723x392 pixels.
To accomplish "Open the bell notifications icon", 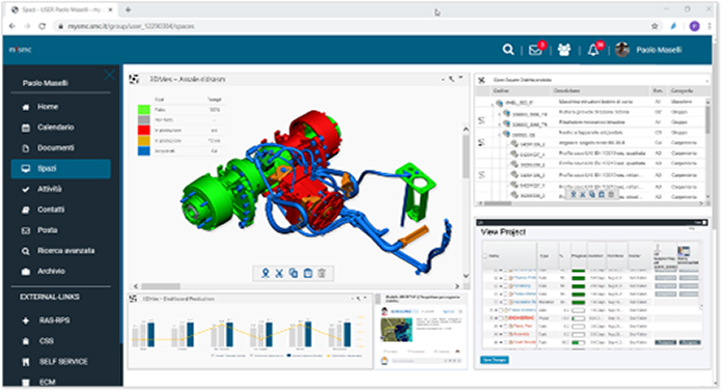I will pyautogui.click(x=593, y=50).
